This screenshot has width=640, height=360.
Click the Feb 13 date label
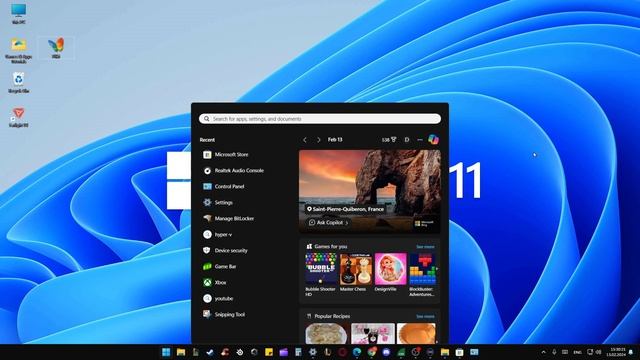(x=335, y=140)
